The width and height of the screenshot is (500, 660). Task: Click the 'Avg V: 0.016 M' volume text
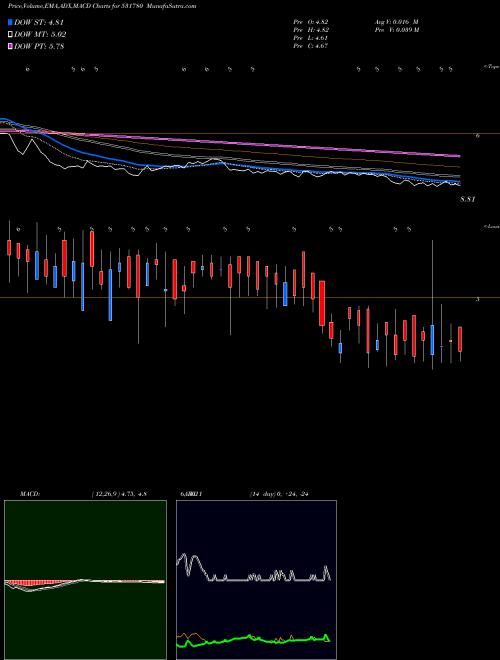(x=396, y=21)
